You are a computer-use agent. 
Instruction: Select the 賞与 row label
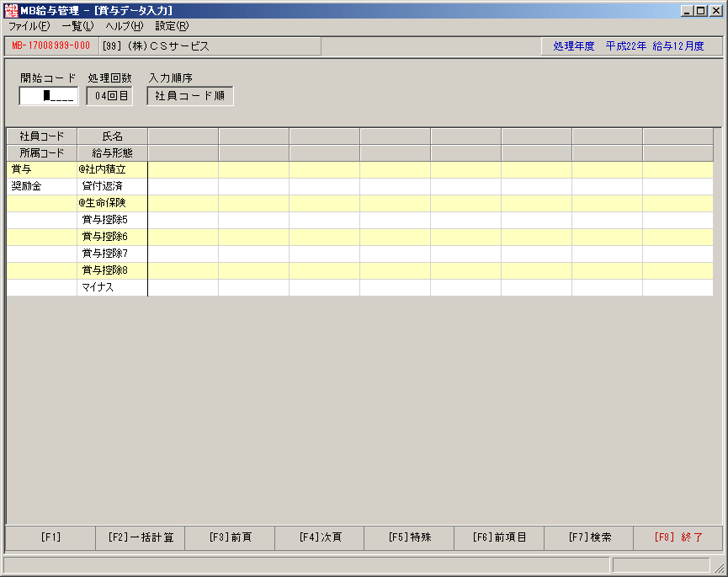pos(42,169)
